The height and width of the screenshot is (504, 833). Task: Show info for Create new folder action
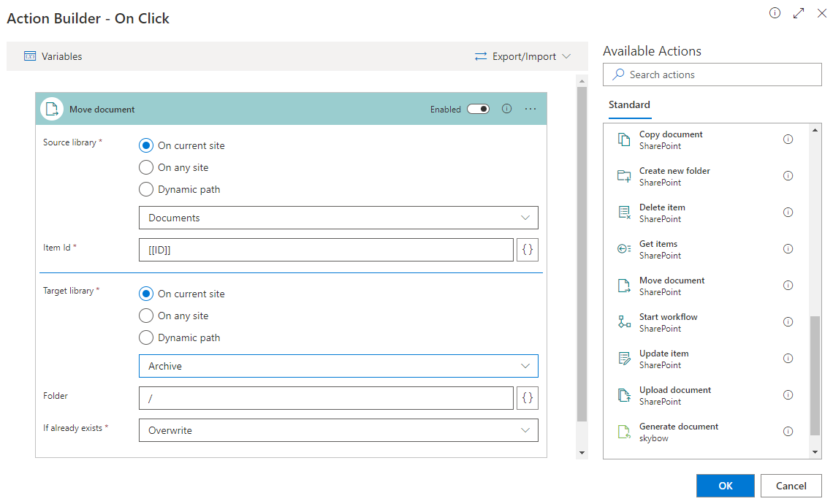point(788,176)
